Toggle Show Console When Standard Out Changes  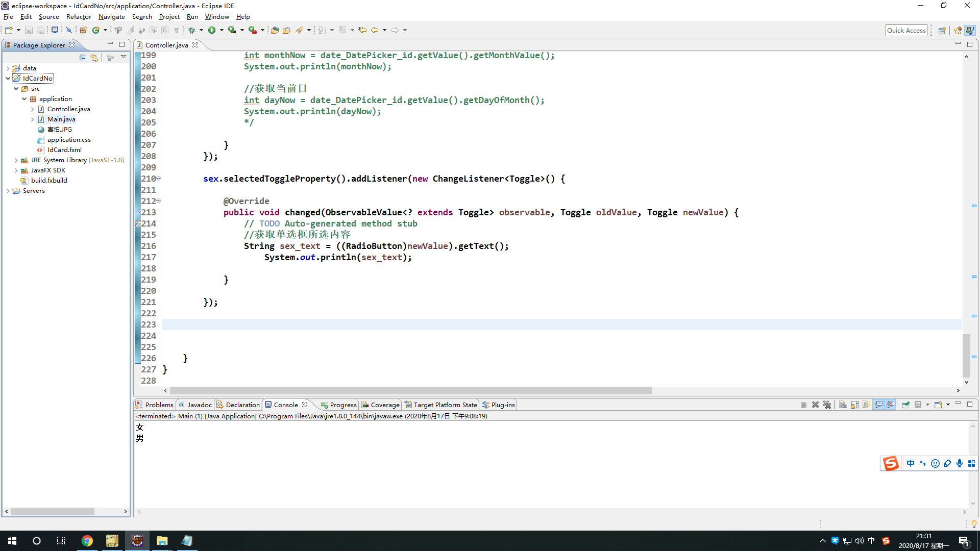coord(878,405)
